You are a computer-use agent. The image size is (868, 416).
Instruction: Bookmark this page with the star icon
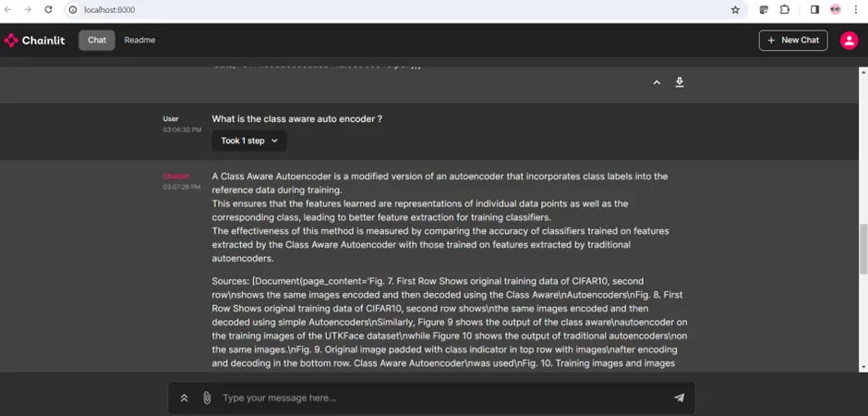tap(735, 10)
